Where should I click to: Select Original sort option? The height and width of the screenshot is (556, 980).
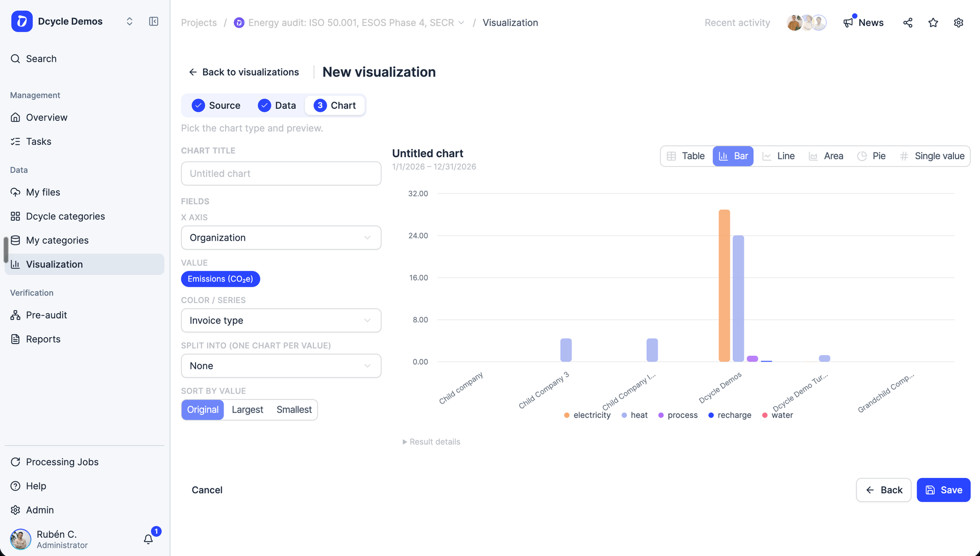coord(203,410)
